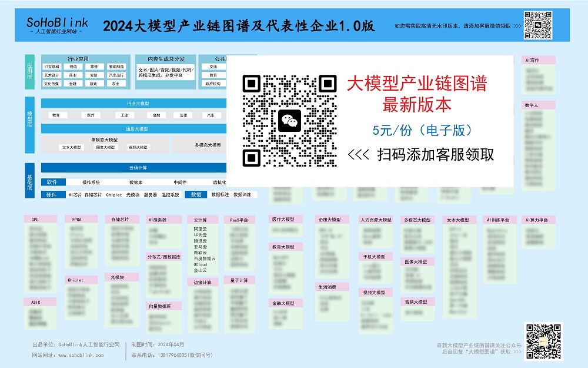
Task: Click the red text '最新版本'
Action: (x=417, y=105)
